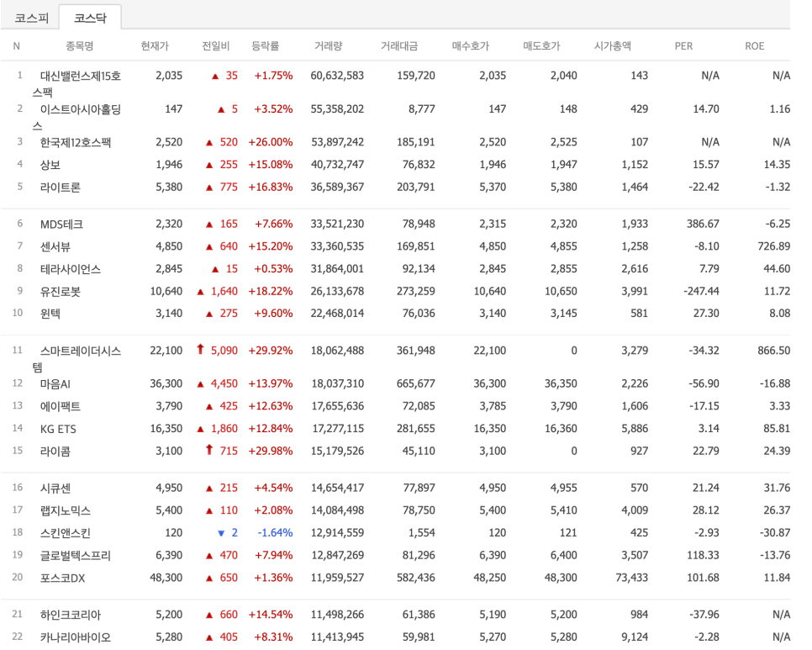Viewport: 812px width, 650px height.
Task: Click the 종목명 column header
Action: (79, 46)
